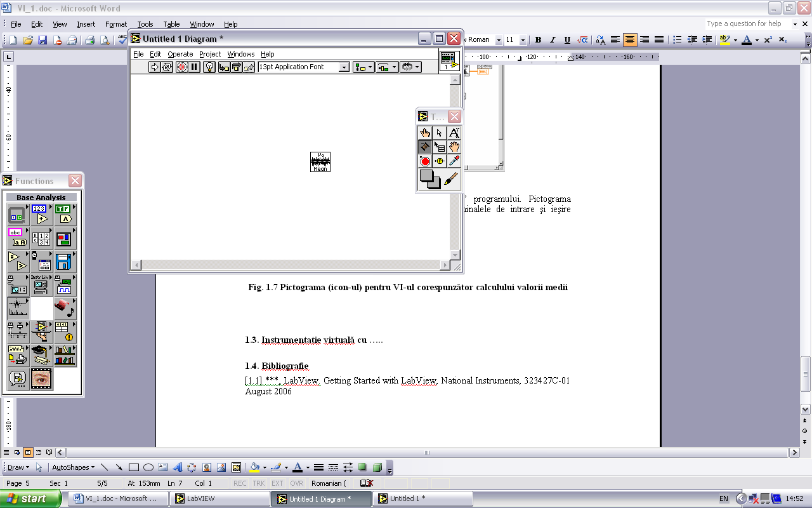Select the Positioning arrow tool
The image size is (812, 508).
440,133
